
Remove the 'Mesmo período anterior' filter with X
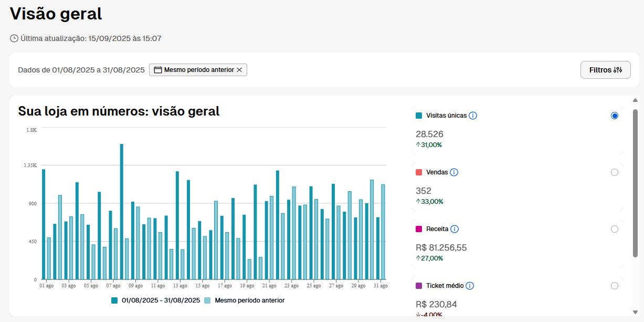pos(239,70)
